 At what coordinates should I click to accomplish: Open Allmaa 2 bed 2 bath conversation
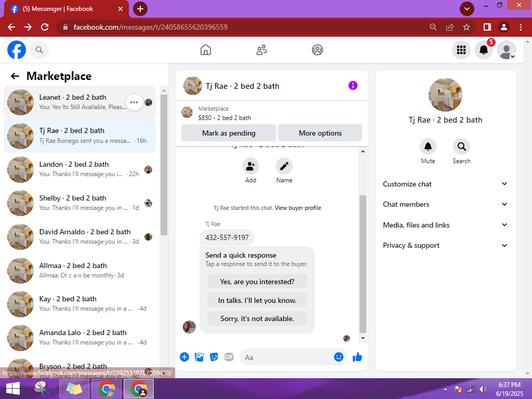[x=79, y=270]
